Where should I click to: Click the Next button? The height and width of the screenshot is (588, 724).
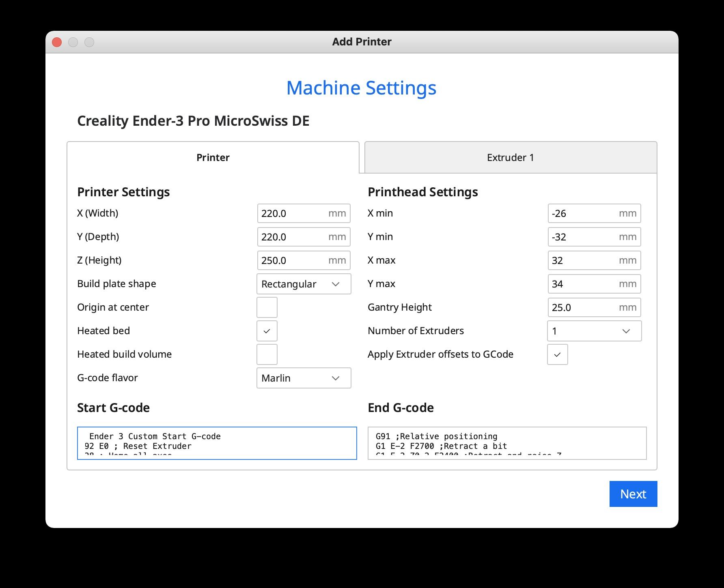pyautogui.click(x=633, y=494)
